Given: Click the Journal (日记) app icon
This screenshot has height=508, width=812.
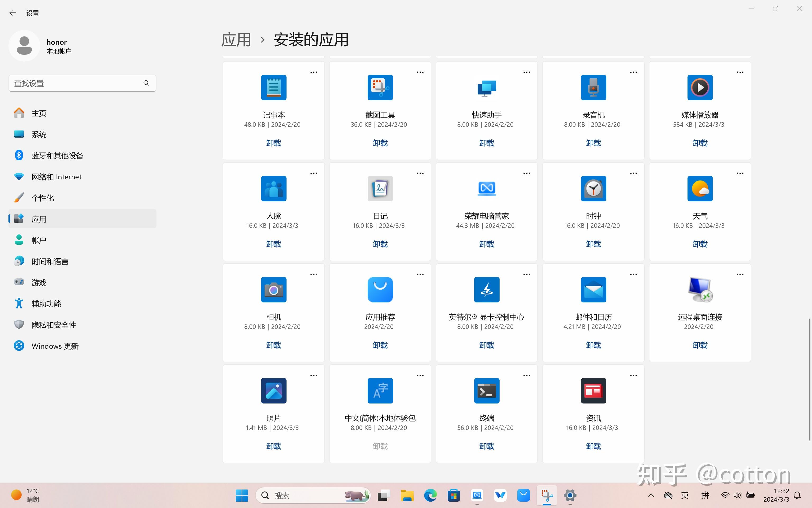Looking at the screenshot, I should (380, 188).
